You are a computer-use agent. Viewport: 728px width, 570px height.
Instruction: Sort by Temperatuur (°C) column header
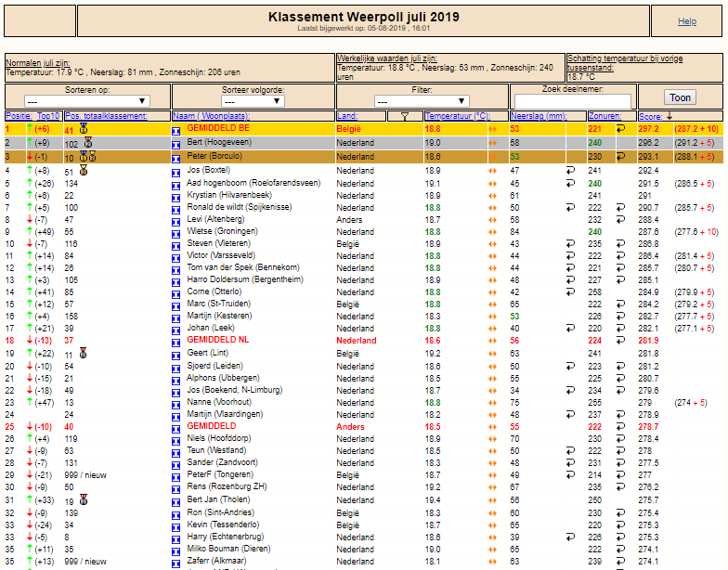pos(457,116)
